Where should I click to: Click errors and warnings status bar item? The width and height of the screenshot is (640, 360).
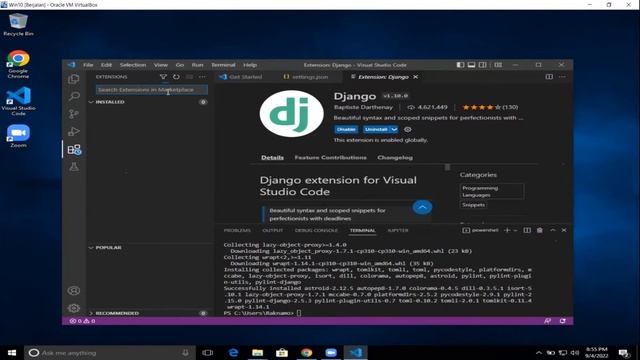(82, 321)
